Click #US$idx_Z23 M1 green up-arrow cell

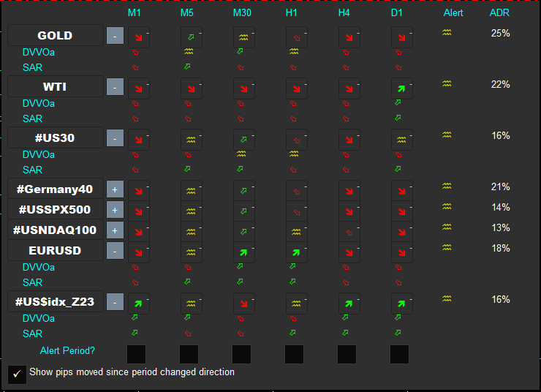[139, 304]
